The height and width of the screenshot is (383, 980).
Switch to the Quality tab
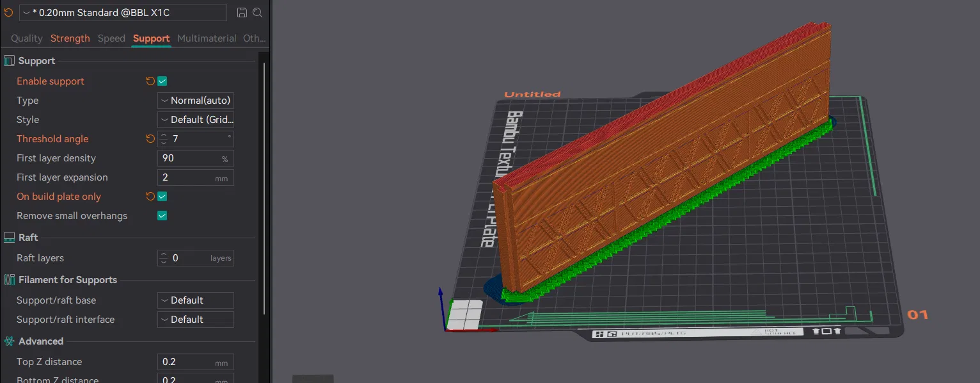coord(26,38)
